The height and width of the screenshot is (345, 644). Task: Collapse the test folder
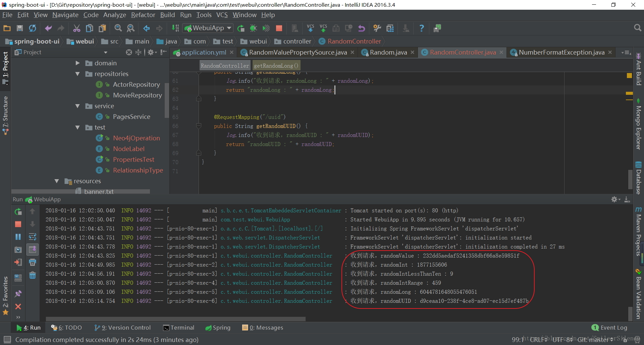(77, 127)
